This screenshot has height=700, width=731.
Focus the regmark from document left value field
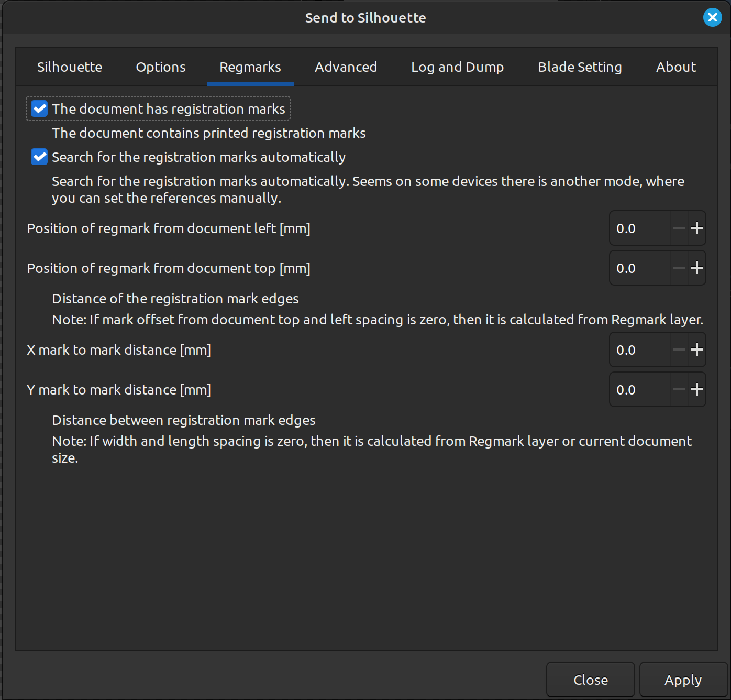pos(640,228)
